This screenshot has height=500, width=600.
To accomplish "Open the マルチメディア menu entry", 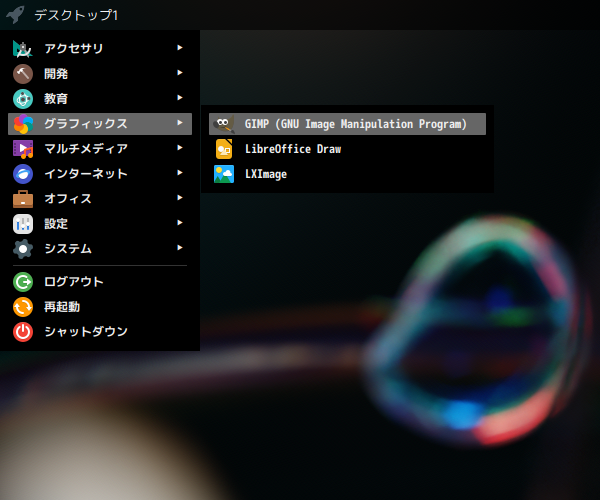I will [100, 148].
